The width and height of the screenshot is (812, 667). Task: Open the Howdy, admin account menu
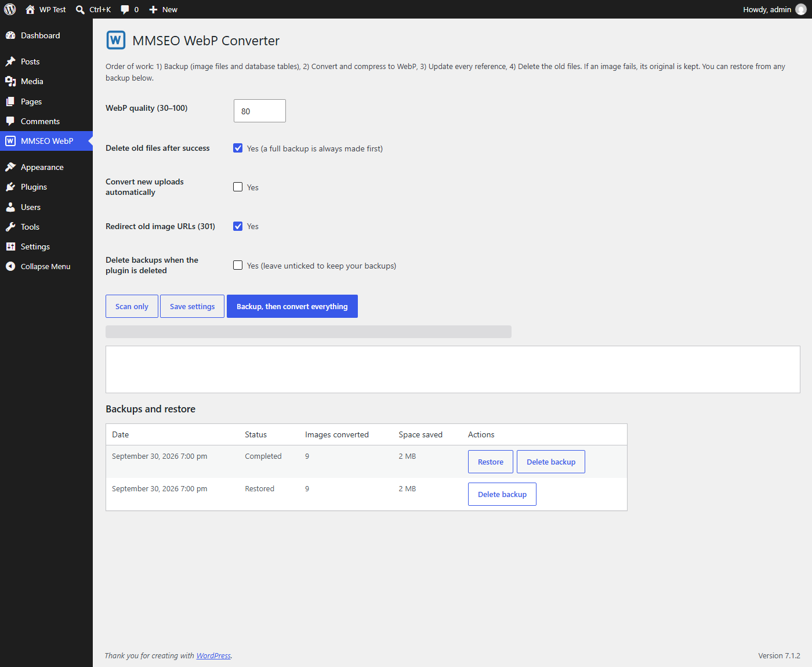(774, 9)
